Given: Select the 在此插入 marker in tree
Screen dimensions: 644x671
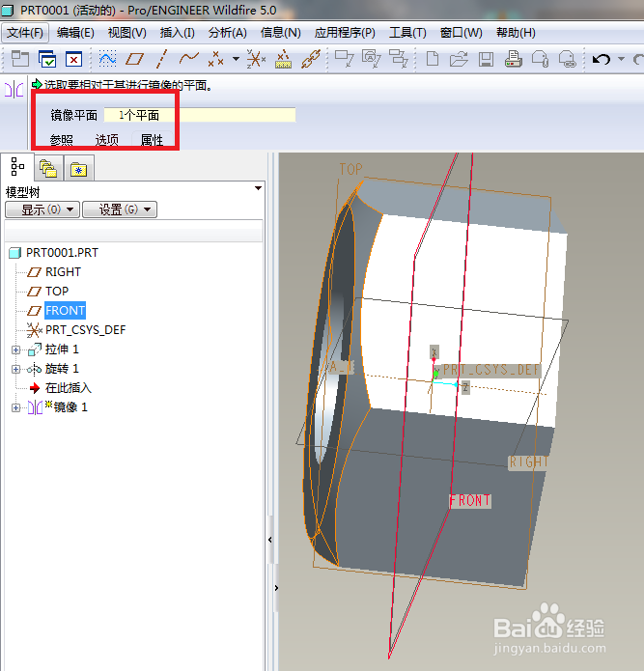Looking at the screenshot, I should (68, 388).
